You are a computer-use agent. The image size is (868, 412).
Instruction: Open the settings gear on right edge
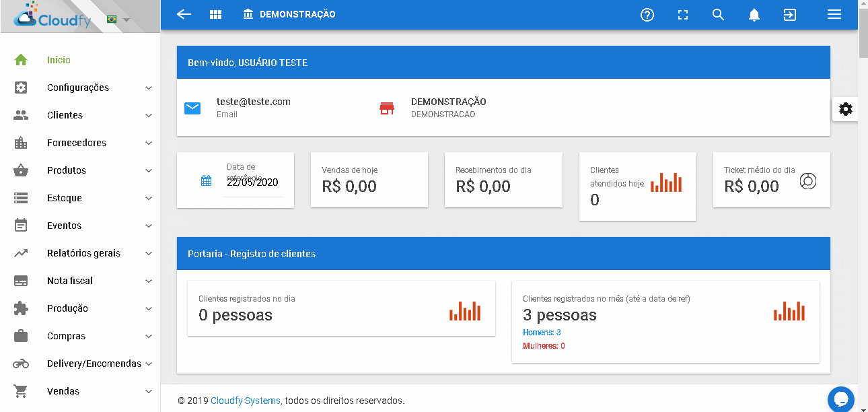(x=846, y=109)
